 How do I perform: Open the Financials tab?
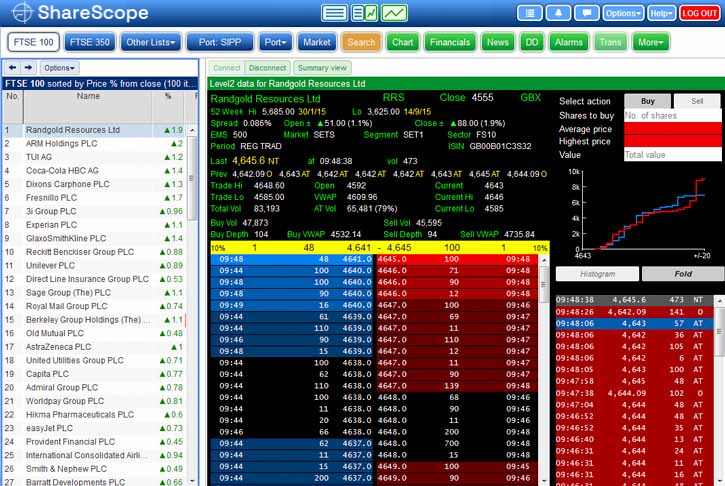[449, 43]
